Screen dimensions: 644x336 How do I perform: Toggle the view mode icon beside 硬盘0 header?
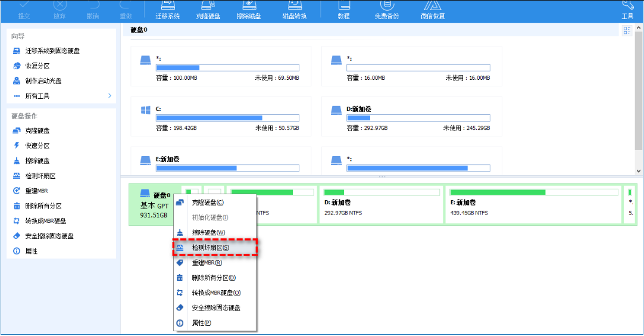(x=627, y=31)
